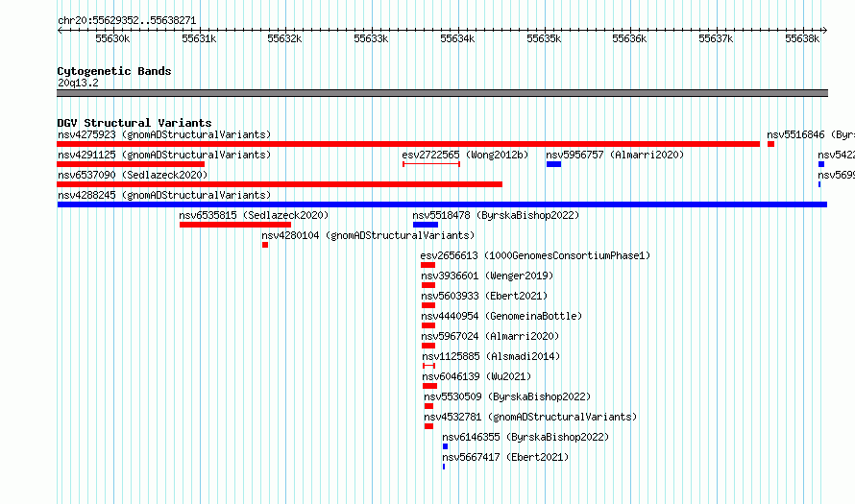Click the full-width blue nsv4288245 bar
This screenshot has height=504, width=855.
442,204
